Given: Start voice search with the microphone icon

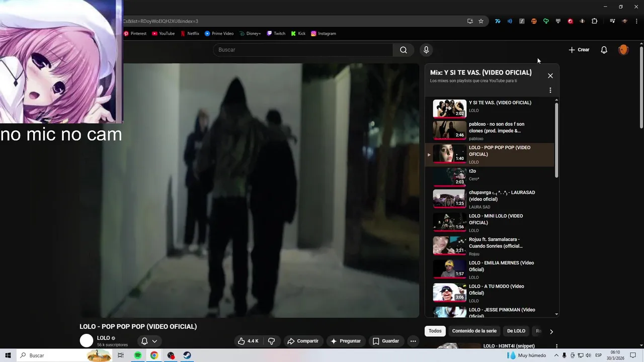Looking at the screenshot, I should [x=426, y=50].
